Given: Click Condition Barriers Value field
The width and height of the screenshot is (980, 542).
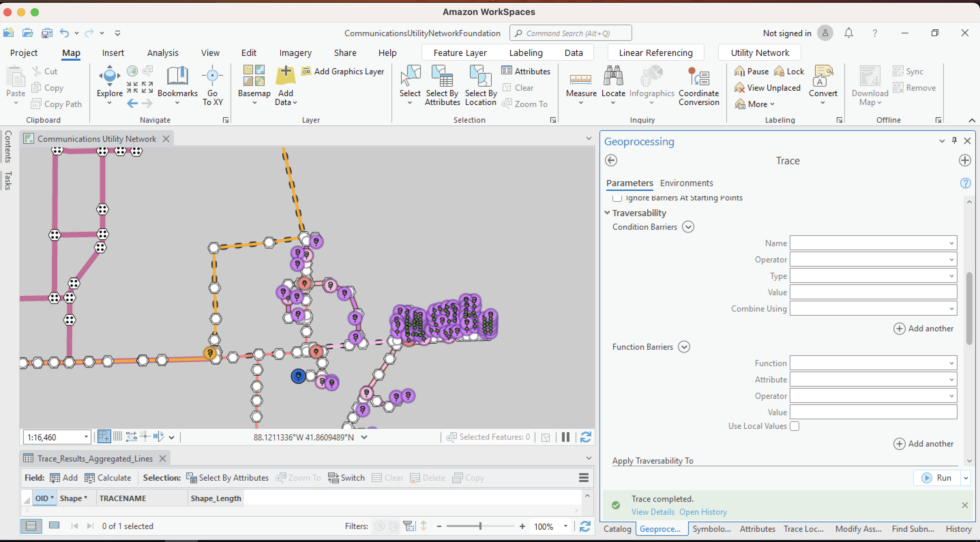Looking at the screenshot, I should coord(873,292).
